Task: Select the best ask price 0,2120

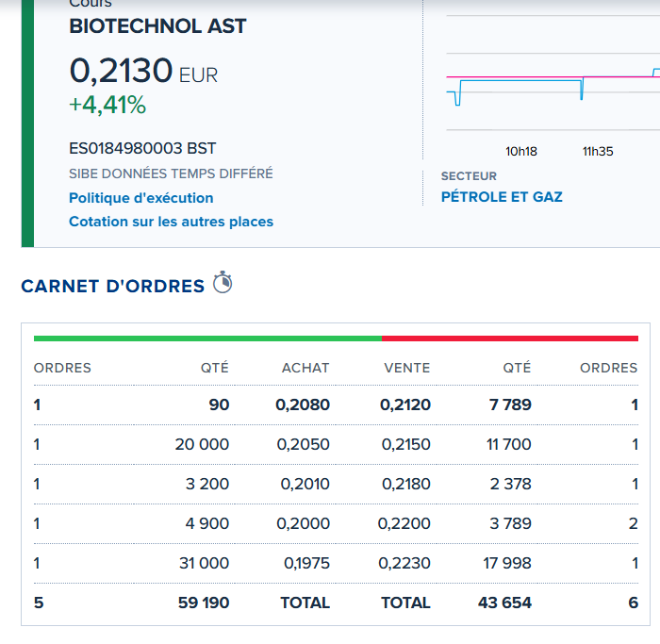Action: click(405, 405)
